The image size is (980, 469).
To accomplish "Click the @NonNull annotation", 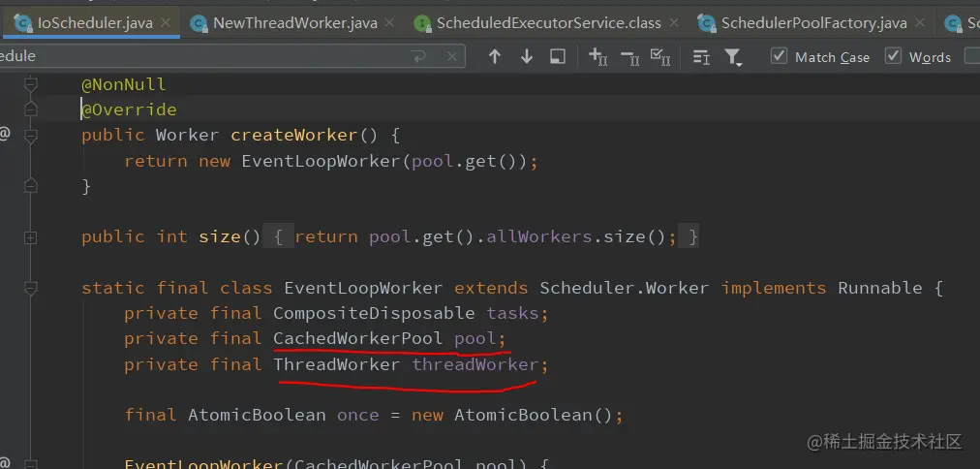I will click(124, 83).
